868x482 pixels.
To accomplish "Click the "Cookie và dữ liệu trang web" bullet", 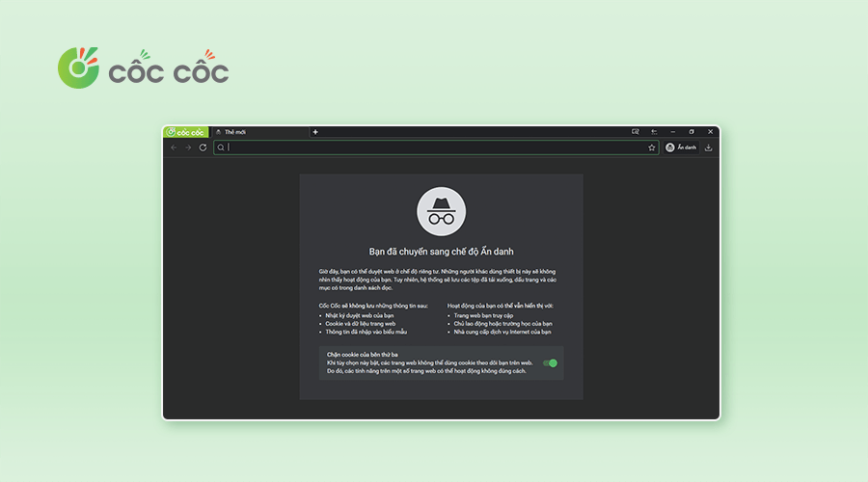I will (x=361, y=324).
